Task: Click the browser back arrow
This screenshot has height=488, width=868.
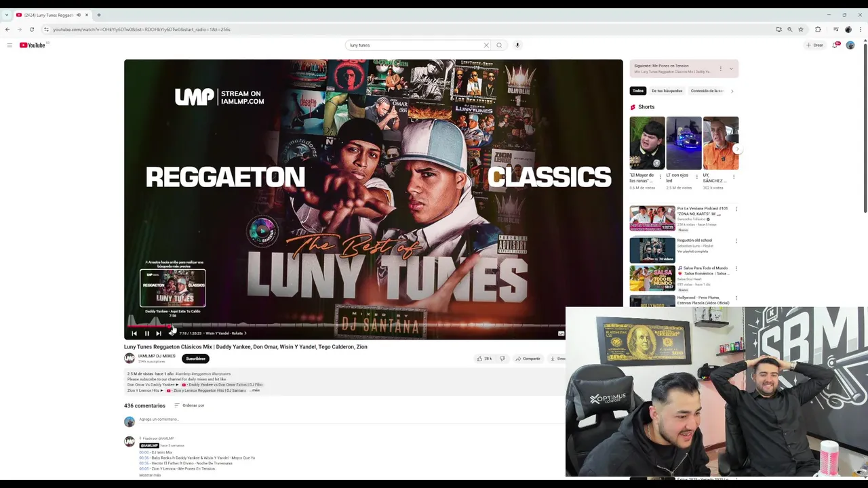Action: (7, 29)
